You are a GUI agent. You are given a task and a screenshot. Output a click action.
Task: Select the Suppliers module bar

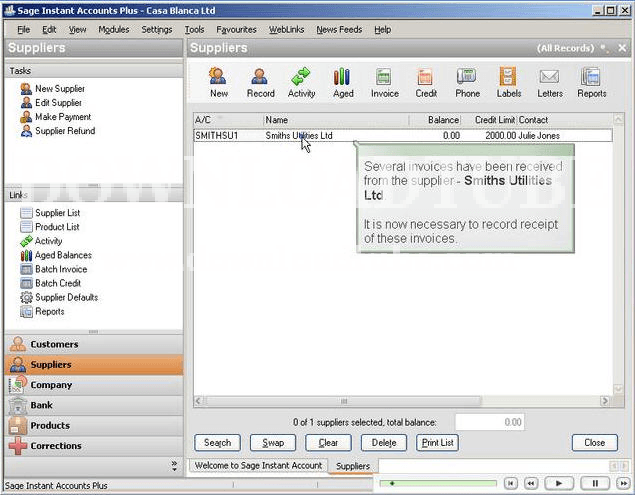(x=94, y=365)
